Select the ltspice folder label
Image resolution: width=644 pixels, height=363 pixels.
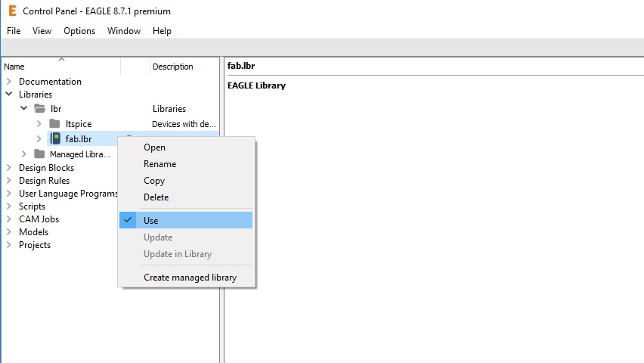click(79, 124)
